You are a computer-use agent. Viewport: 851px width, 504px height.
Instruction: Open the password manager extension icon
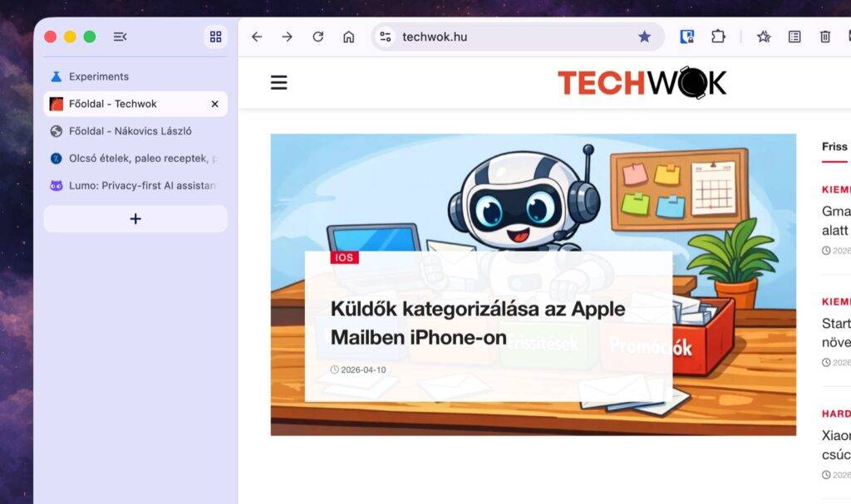tap(687, 37)
